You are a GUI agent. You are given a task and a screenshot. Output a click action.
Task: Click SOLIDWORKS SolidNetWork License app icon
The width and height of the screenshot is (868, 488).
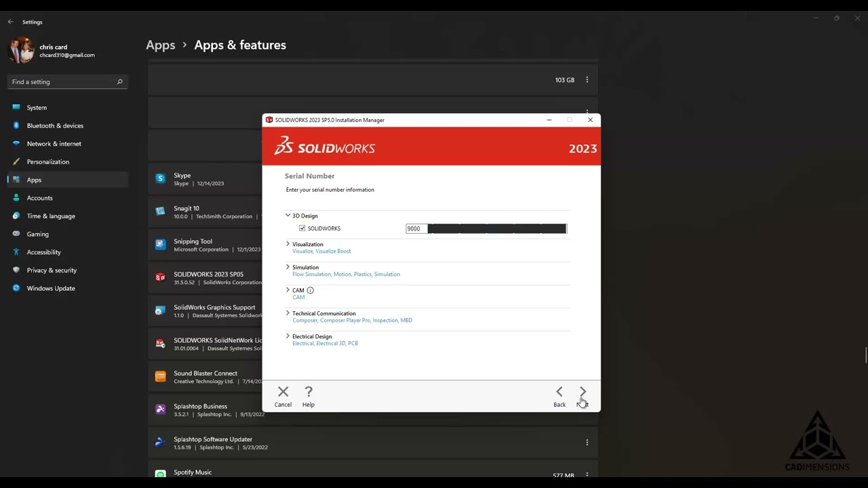[x=160, y=344]
